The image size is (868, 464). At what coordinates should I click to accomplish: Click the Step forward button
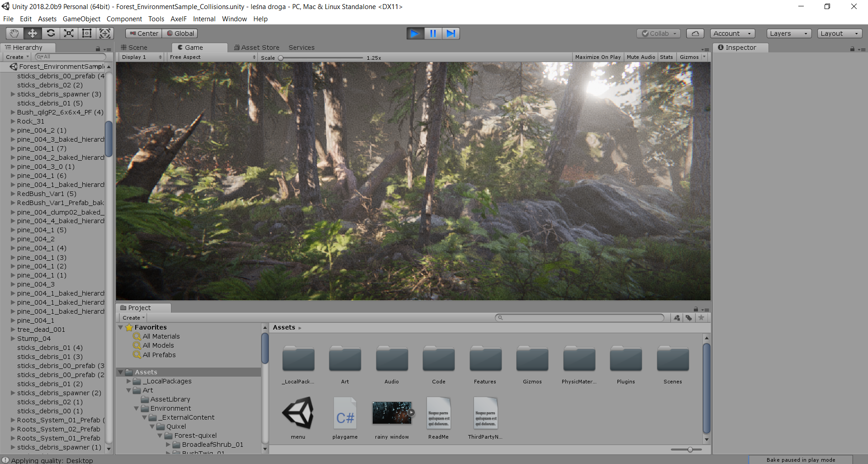coord(451,33)
